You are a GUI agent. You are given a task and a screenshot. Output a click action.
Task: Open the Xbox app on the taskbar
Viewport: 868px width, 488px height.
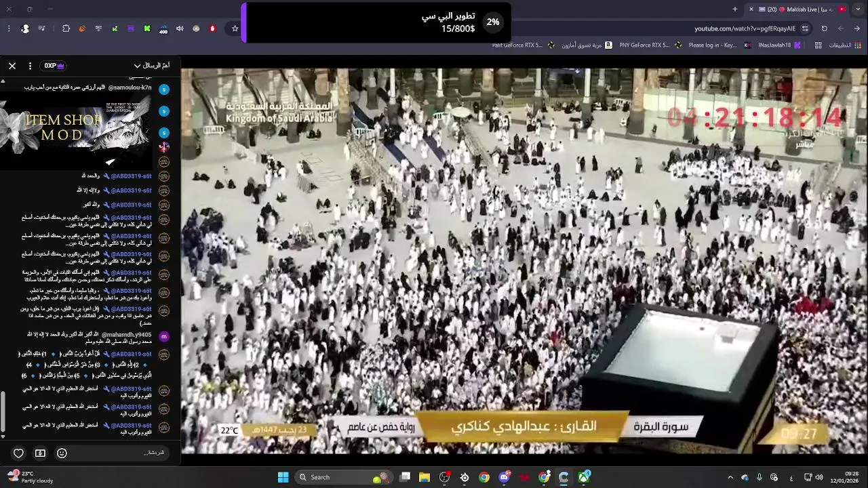click(583, 477)
